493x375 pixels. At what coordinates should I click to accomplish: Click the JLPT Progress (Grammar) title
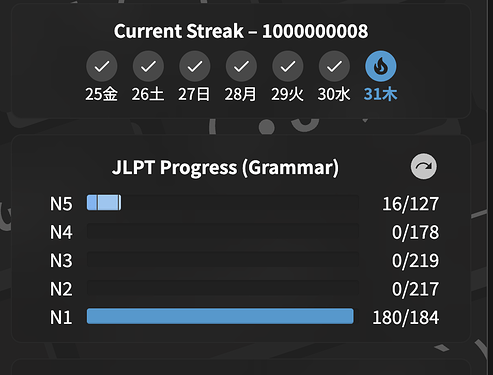[225, 167]
